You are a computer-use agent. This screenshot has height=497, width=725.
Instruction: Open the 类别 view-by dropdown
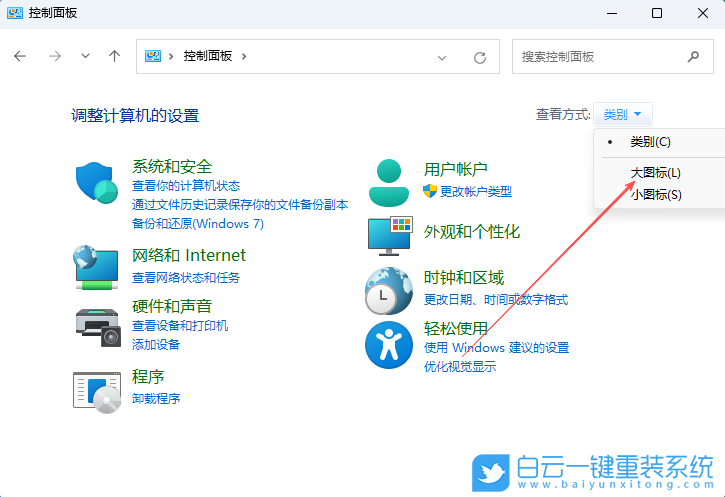click(622, 114)
